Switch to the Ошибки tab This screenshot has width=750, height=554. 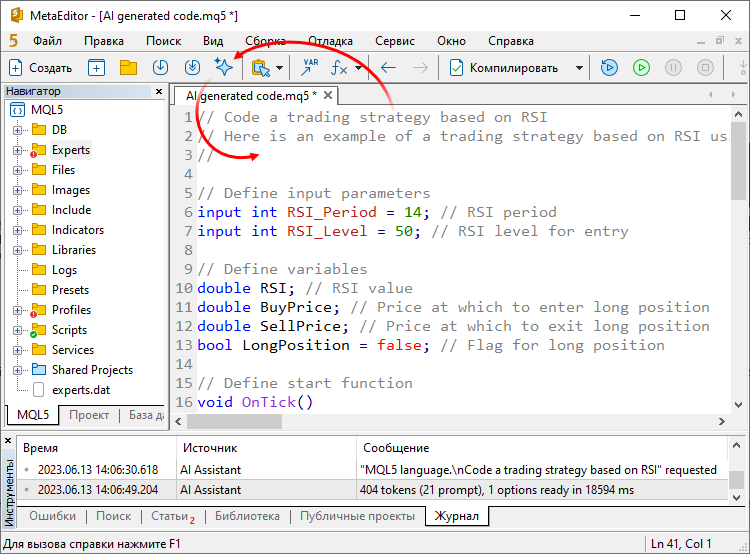click(x=52, y=516)
